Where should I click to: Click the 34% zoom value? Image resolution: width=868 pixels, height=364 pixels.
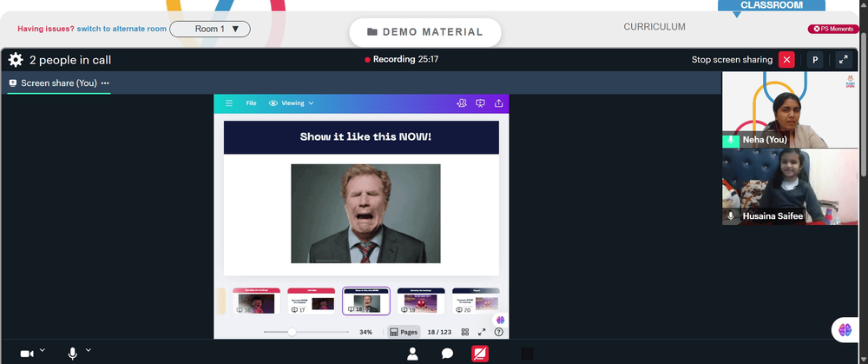[366, 332]
